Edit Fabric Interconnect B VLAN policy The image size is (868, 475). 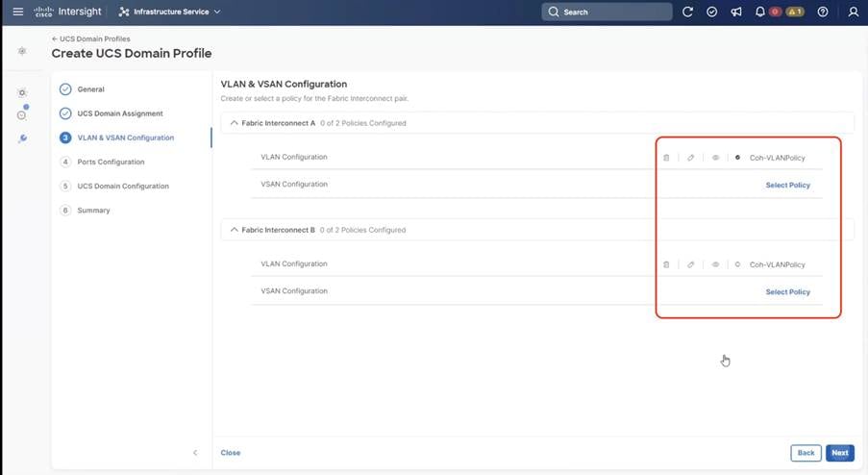click(x=690, y=264)
